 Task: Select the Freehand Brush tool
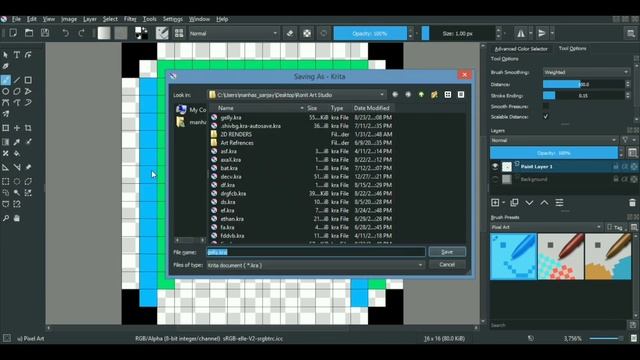tap(6, 80)
